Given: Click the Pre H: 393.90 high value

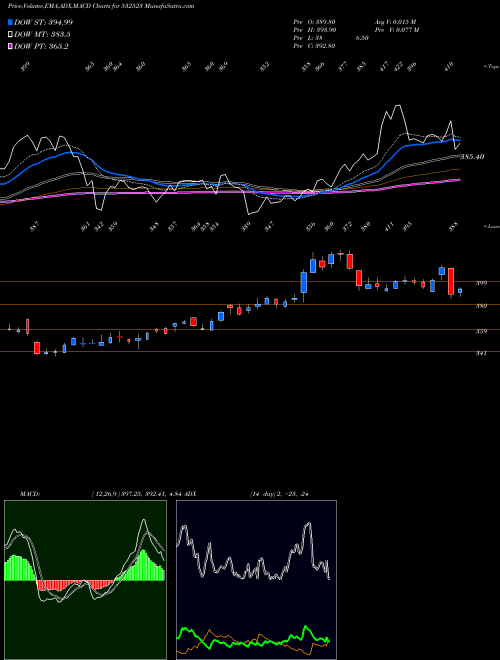Looking at the screenshot, I should point(314,30).
